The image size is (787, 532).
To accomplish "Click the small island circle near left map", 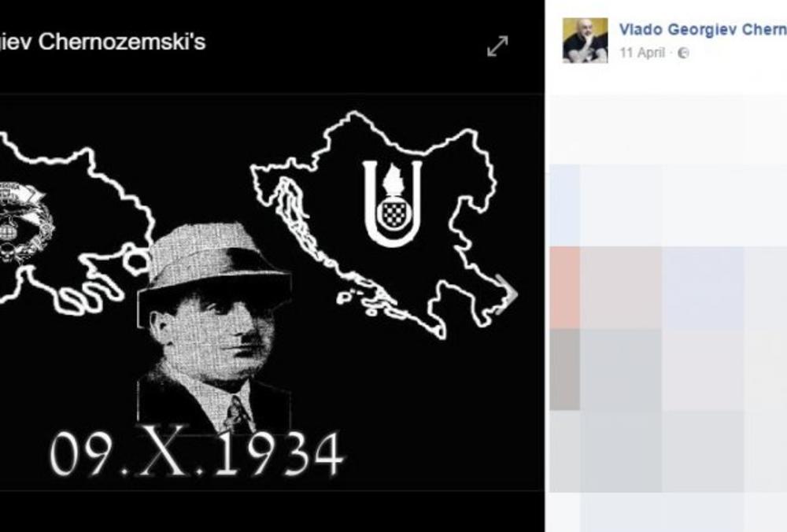I will (x=136, y=260).
